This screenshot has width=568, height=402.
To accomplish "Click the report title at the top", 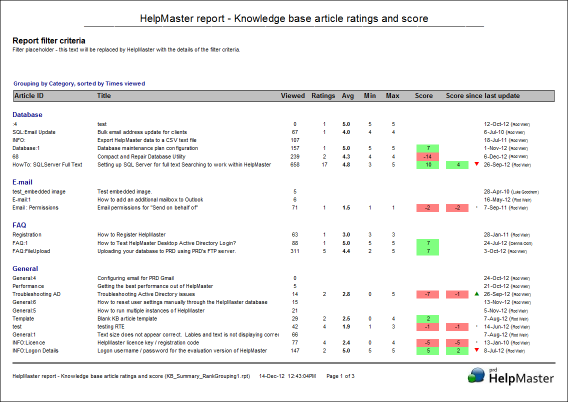I will [x=284, y=18].
